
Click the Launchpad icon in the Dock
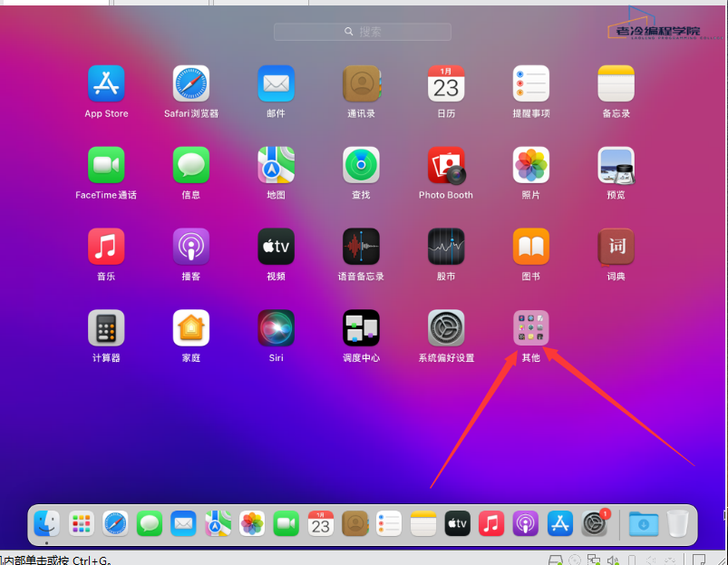click(x=82, y=523)
